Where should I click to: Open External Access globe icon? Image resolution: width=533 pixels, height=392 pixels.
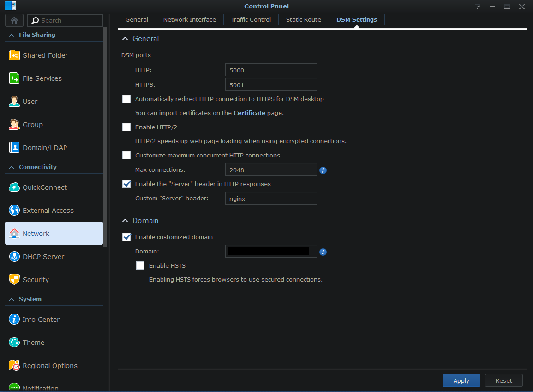(x=14, y=211)
